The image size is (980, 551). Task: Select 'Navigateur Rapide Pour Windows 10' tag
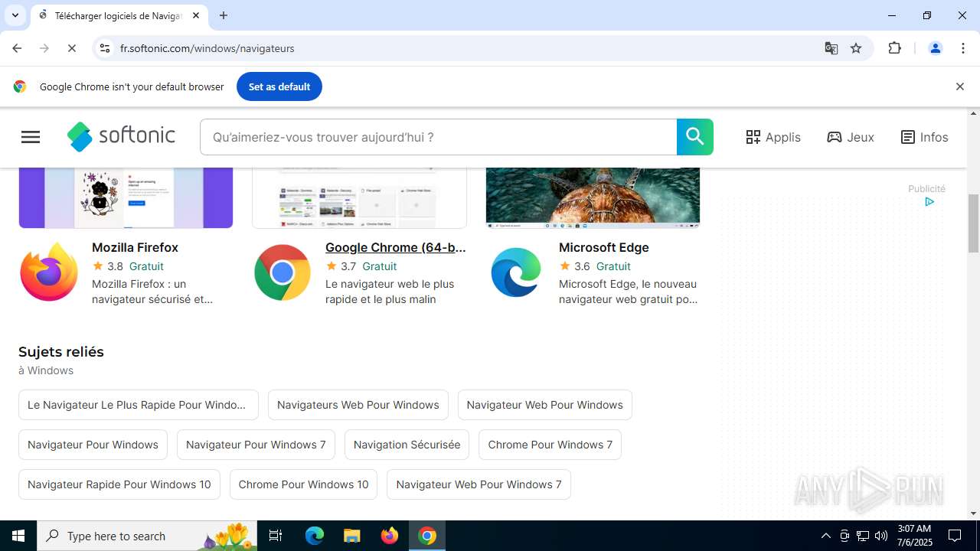(119, 484)
